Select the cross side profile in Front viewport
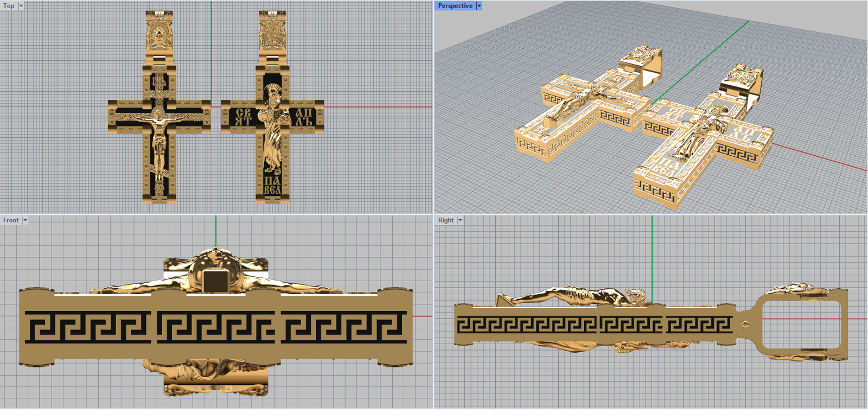The height and width of the screenshot is (419, 868). (x=216, y=322)
